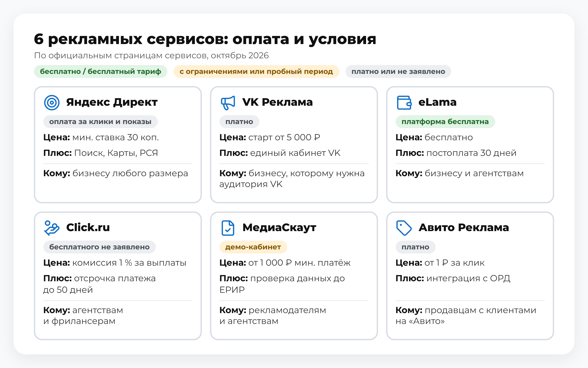The width and height of the screenshot is (588, 368).
Task: Click the "платно" badge under VK Реклама
Action: pos(239,121)
